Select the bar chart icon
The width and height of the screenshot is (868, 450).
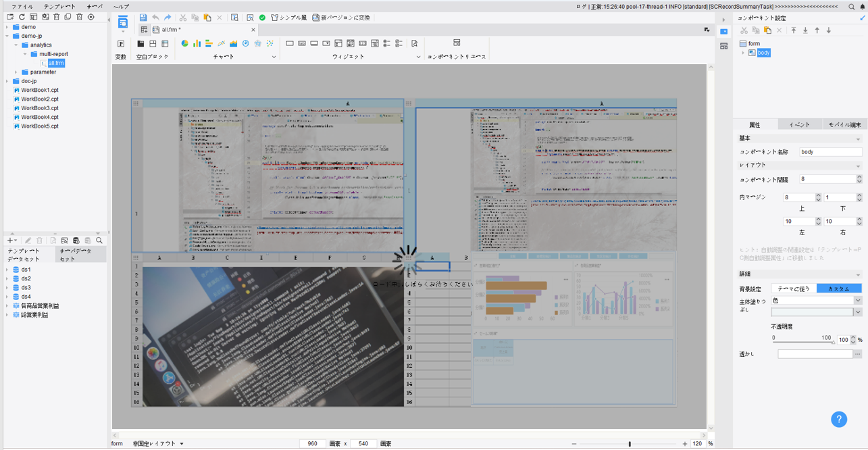(x=197, y=43)
